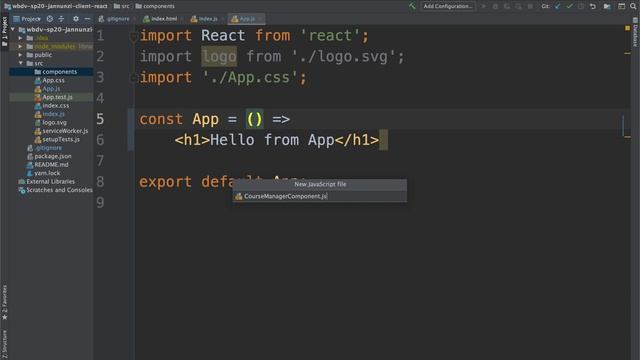Screen dimensions: 640x360
Task: Select the components folder in tree
Action: point(56,72)
